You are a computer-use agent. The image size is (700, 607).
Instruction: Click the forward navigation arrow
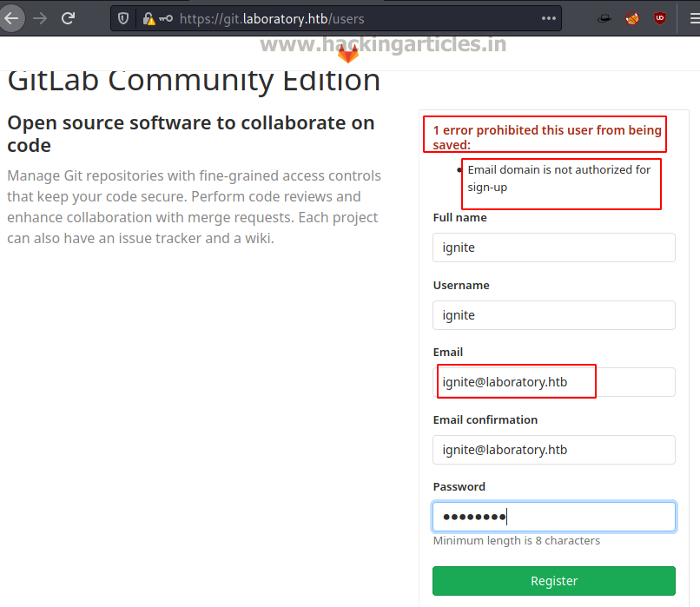[x=40, y=19]
